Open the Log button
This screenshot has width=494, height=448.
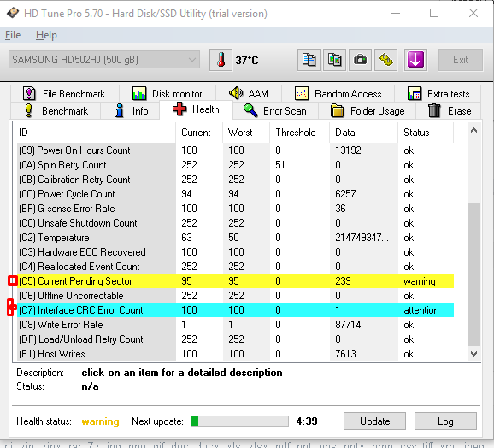(445, 421)
